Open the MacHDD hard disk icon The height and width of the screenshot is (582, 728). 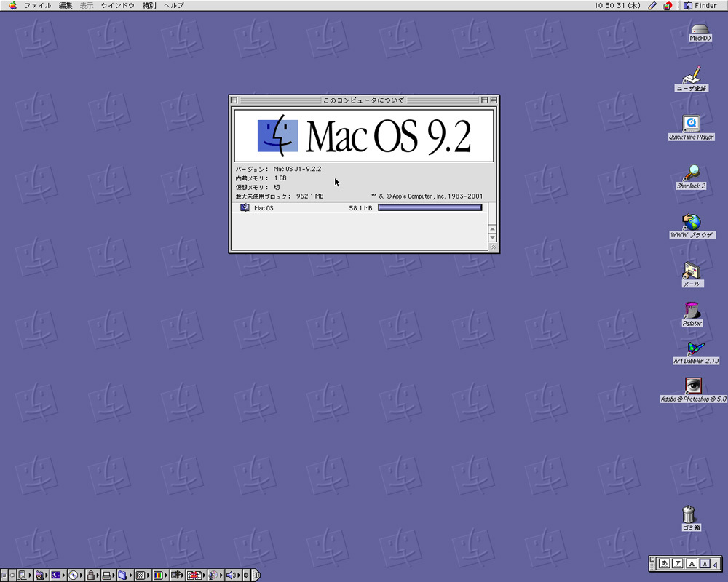tap(700, 33)
